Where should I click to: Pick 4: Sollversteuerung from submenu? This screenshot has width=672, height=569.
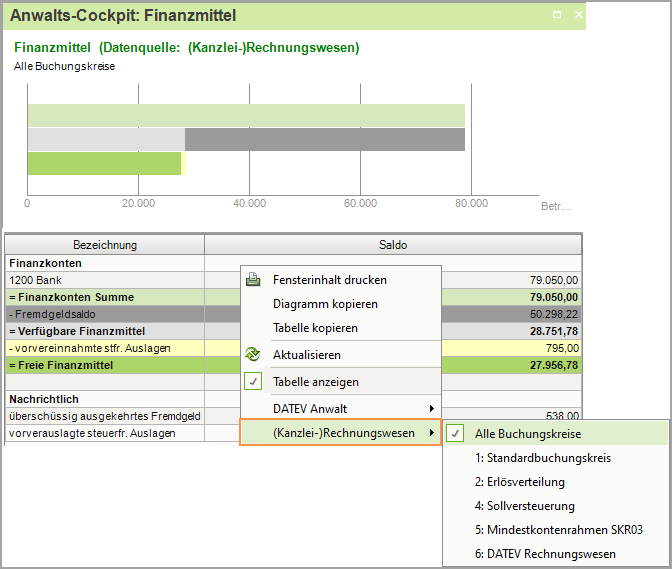(525, 506)
